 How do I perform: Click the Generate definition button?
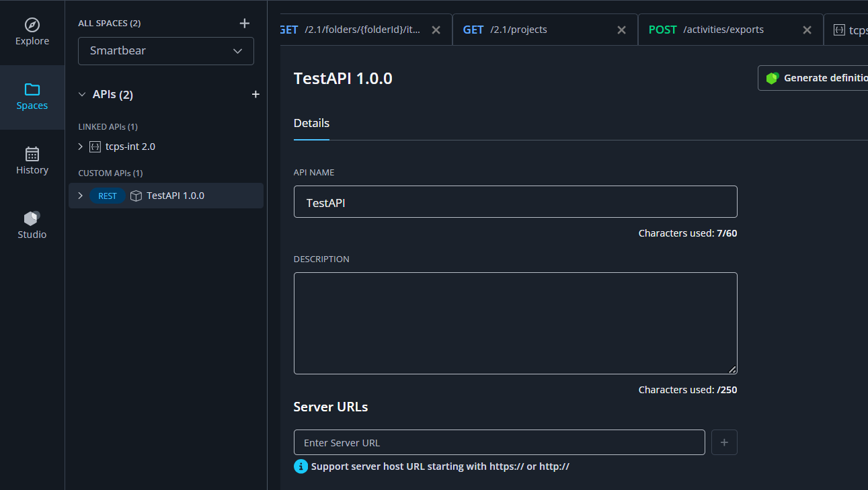(817, 78)
